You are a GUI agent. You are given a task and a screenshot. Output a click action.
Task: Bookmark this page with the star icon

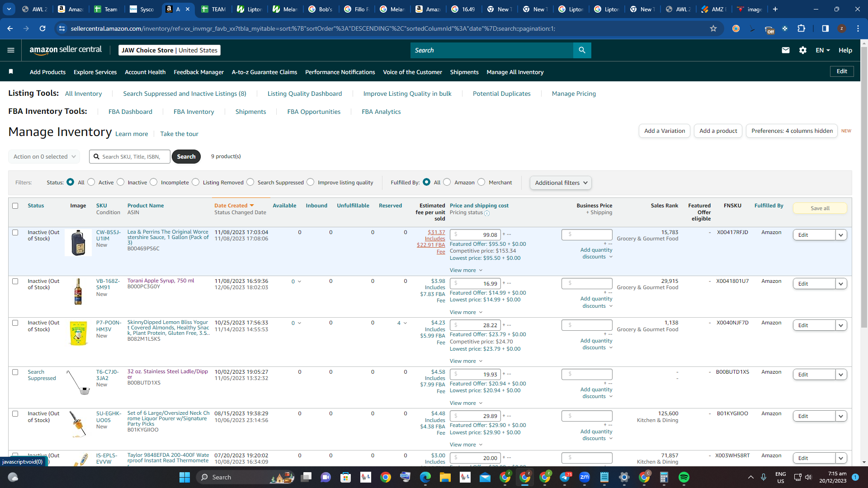(713, 28)
